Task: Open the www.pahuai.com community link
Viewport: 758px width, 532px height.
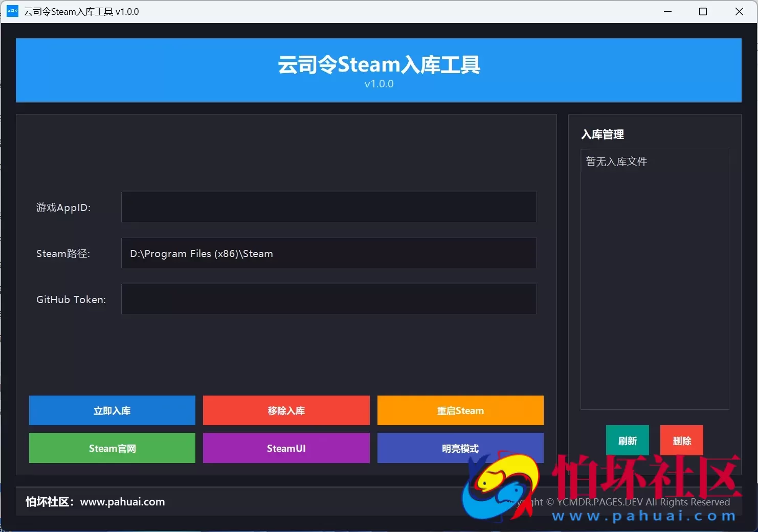Action: click(x=122, y=501)
